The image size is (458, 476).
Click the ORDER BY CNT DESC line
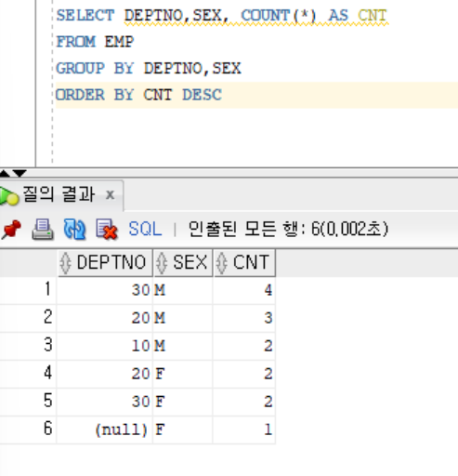(x=138, y=95)
